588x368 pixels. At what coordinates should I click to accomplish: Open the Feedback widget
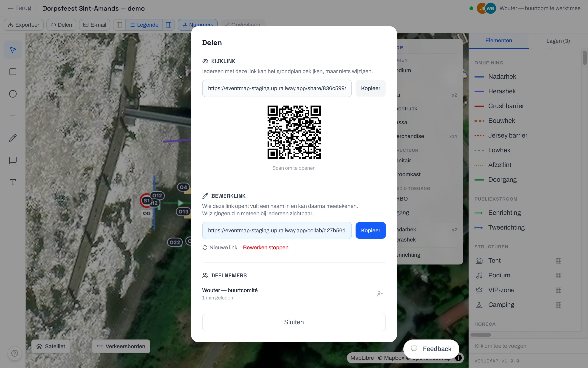point(431,349)
